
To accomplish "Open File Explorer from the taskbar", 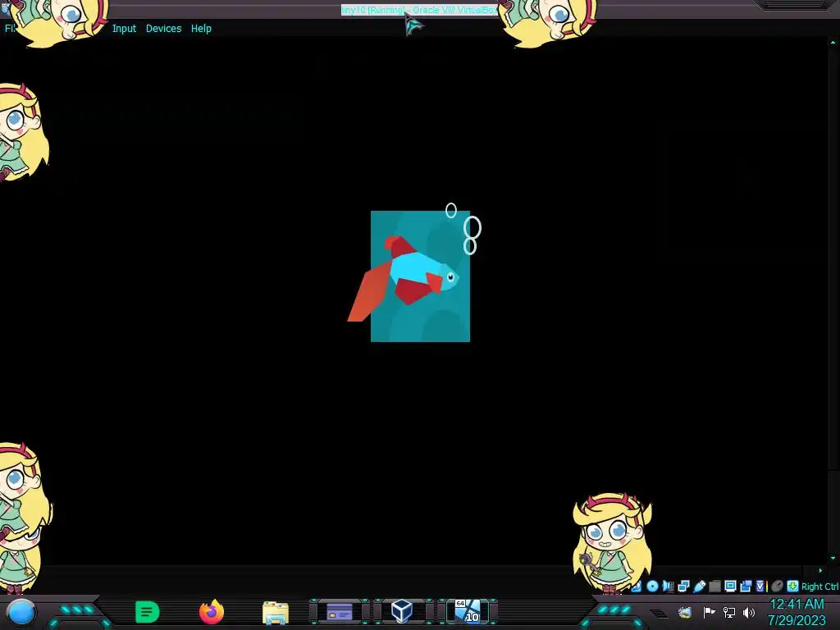I will click(276, 613).
